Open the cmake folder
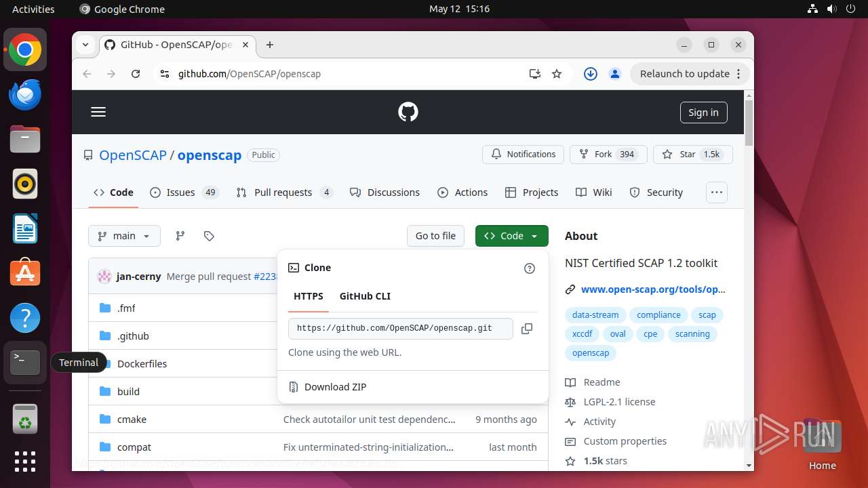This screenshot has width=868, height=488. click(132, 420)
